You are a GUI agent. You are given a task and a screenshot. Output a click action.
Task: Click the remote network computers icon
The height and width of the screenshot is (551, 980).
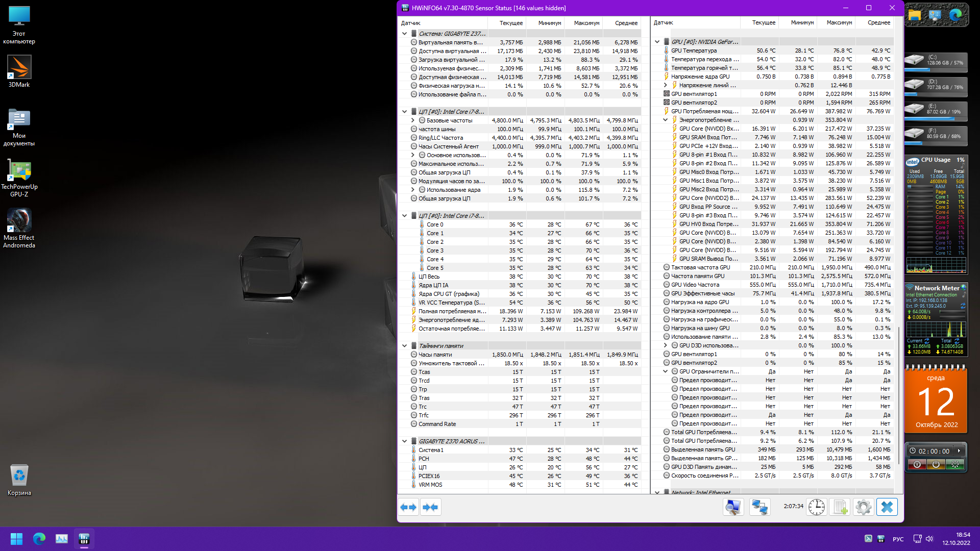(x=759, y=507)
